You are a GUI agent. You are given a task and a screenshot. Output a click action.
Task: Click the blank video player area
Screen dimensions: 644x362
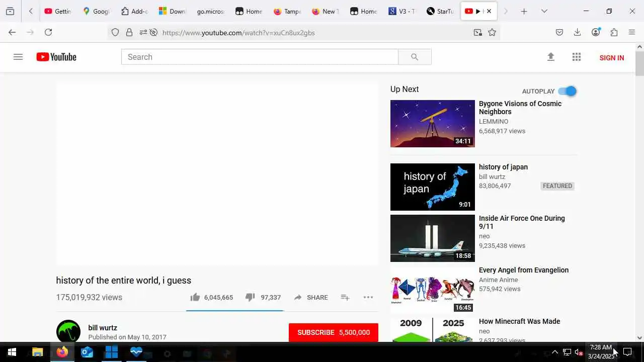[217, 173]
